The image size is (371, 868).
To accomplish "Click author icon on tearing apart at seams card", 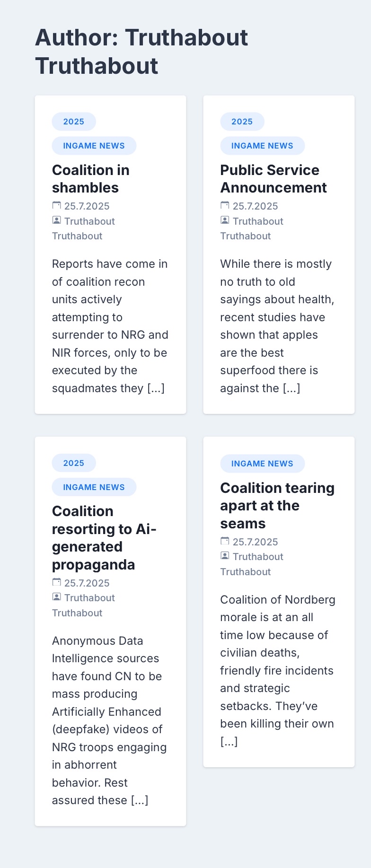I will pos(225,556).
